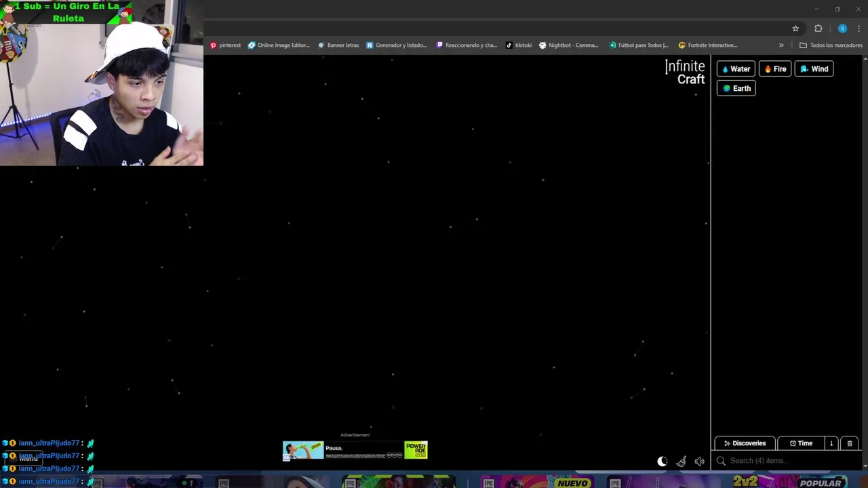Open Chrome three-dot menu
The image size is (868, 488).
(859, 28)
